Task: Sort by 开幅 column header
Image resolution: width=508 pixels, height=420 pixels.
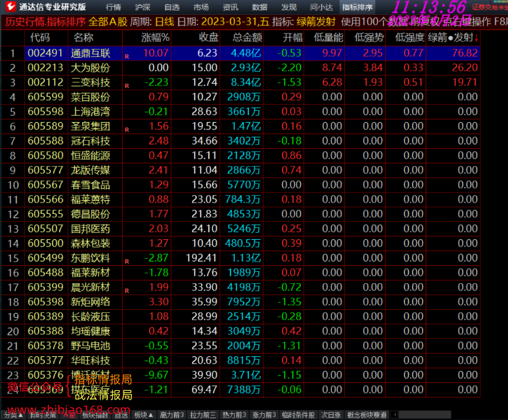Action: [292, 38]
